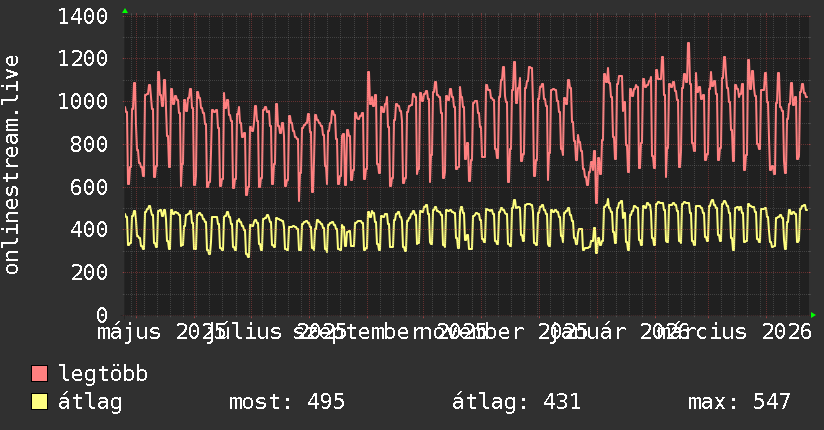Click the március 2026 x-axis label

[737, 332]
